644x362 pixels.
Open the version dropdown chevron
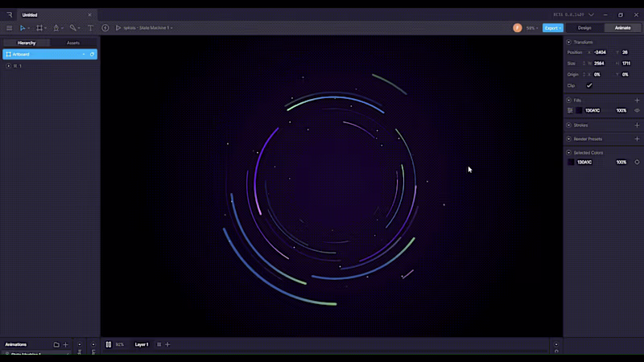click(x=591, y=14)
